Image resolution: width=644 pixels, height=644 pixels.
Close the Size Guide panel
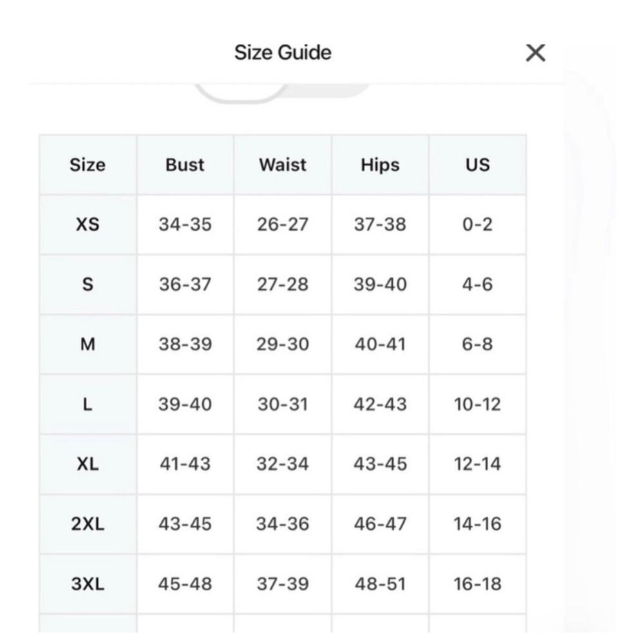[535, 53]
